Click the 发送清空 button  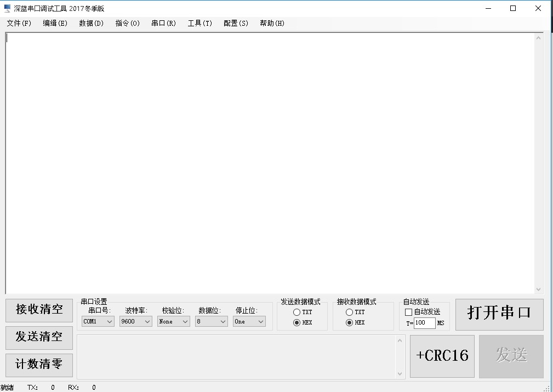pos(39,338)
